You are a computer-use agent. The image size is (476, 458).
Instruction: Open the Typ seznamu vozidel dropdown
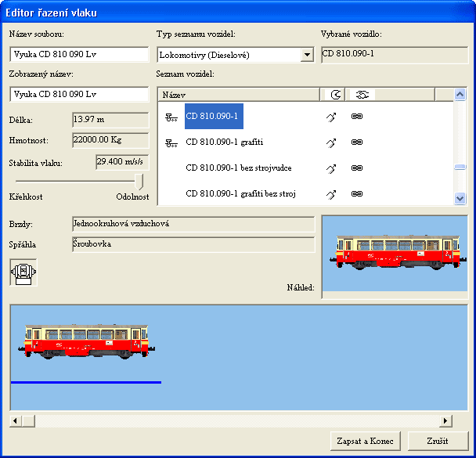point(307,56)
